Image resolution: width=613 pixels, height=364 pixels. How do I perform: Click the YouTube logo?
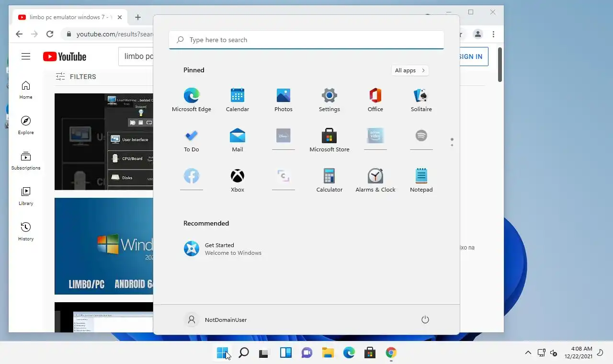pyautogui.click(x=65, y=57)
